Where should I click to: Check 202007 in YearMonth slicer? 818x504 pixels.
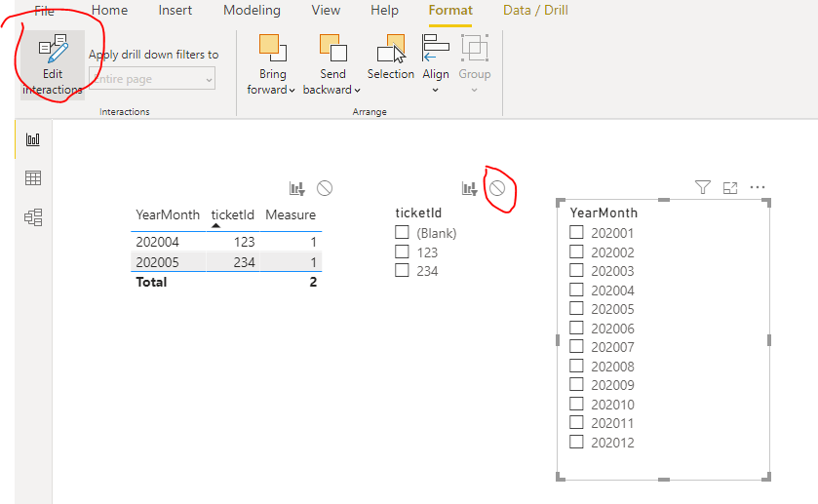click(x=576, y=346)
